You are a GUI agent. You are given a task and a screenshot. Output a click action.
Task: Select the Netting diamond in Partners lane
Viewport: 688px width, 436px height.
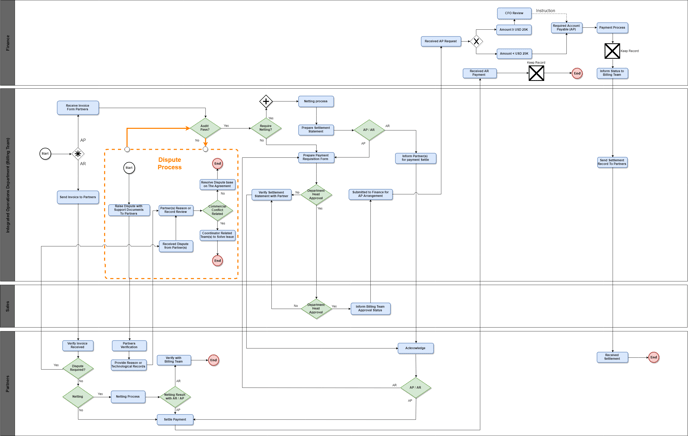78,397
